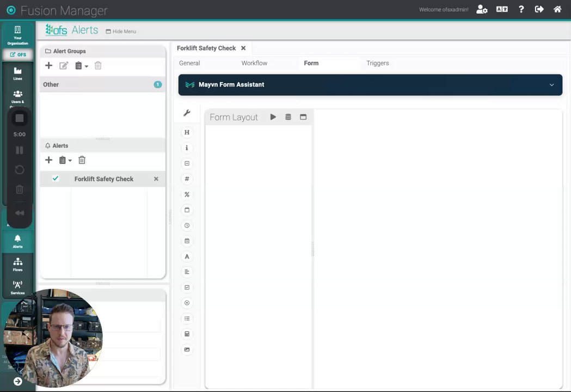
Task: Click the OFS organisation button
Action: (18, 54)
